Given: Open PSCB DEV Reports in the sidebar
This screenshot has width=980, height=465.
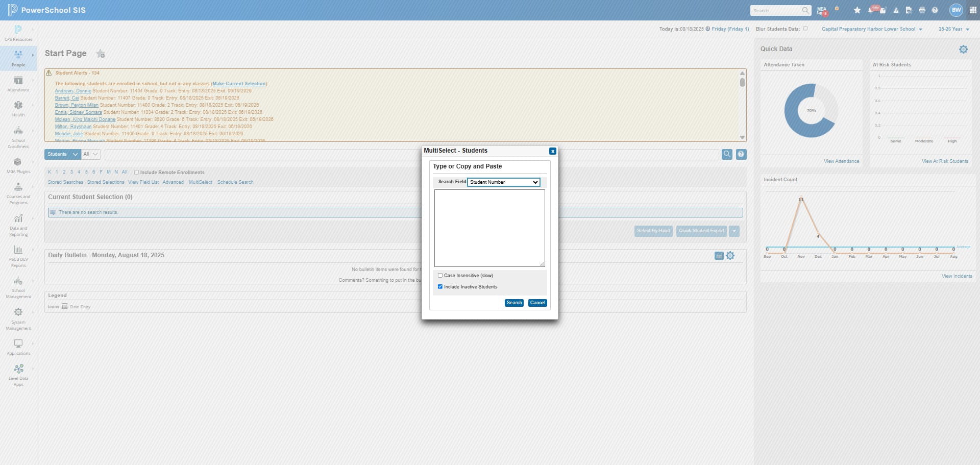Looking at the screenshot, I should coord(18,256).
